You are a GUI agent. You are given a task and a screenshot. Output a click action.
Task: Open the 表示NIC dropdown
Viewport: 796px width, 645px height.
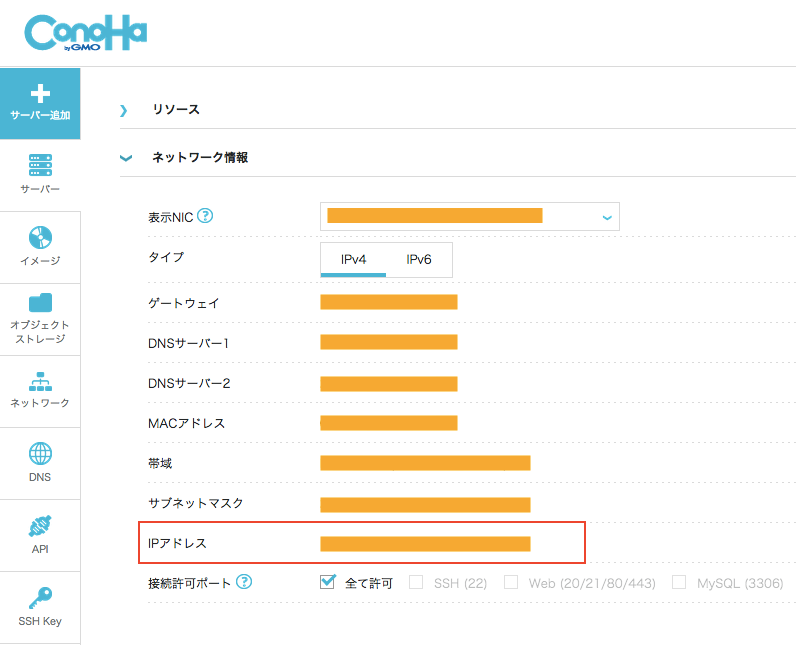click(x=470, y=217)
